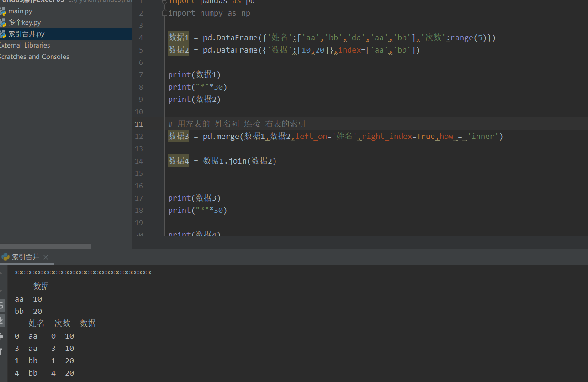Click output row '3 aa 3 10'
The height and width of the screenshot is (382, 588).
[44, 349]
